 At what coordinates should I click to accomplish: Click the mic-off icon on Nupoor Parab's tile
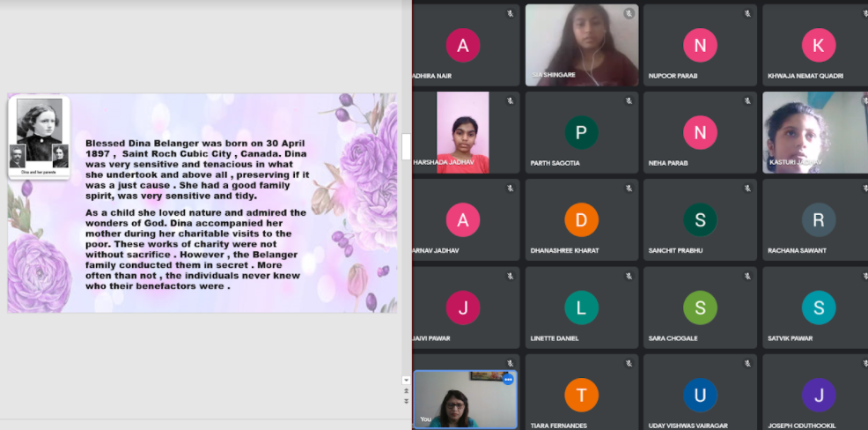point(747,14)
